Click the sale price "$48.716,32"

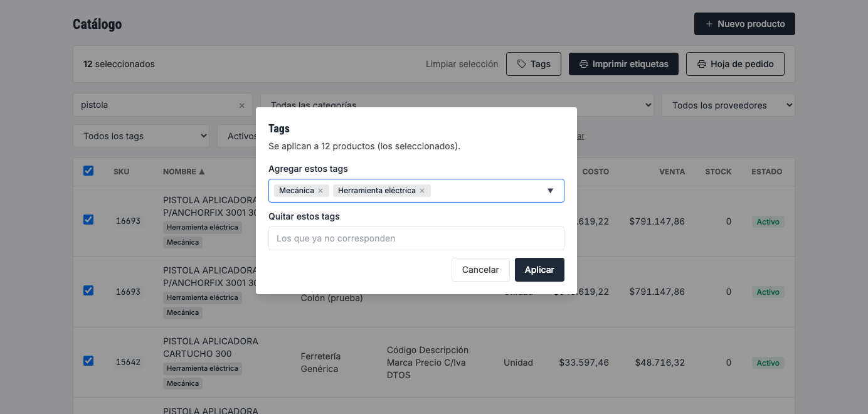(x=660, y=363)
